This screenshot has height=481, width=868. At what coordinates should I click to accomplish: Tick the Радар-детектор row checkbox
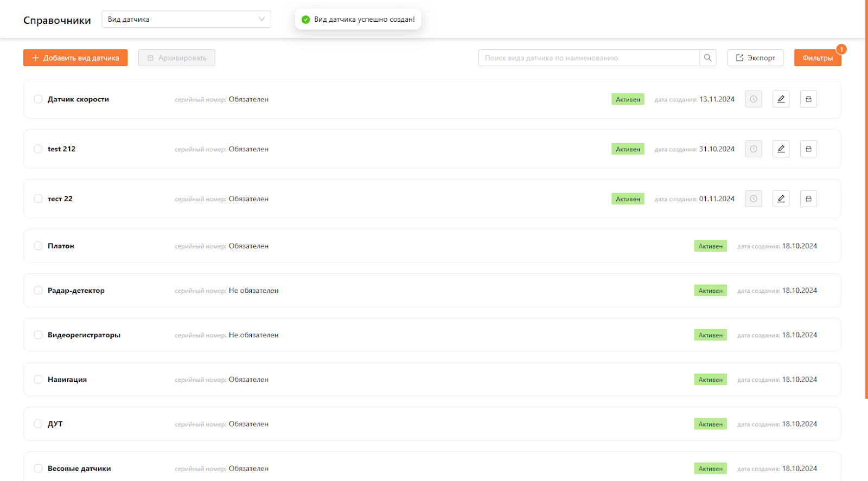[38, 291]
